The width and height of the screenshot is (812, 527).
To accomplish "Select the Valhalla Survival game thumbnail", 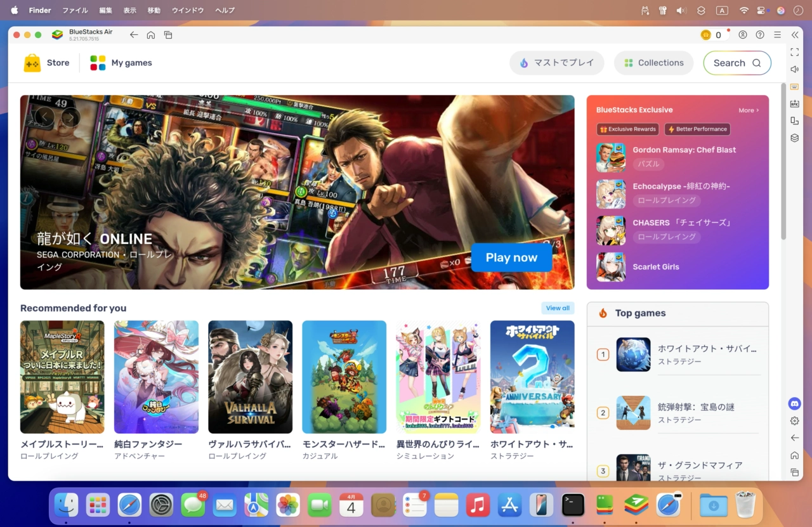I will (x=250, y=377).
